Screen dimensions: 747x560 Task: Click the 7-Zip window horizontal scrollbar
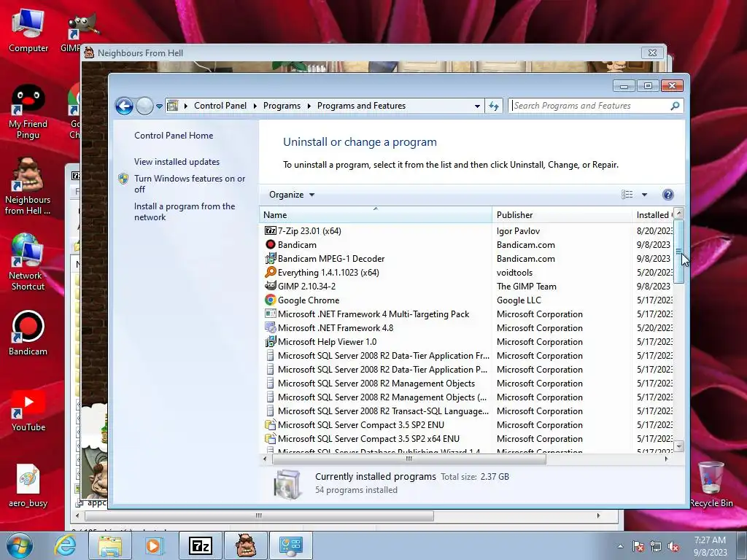coord(259,516)
